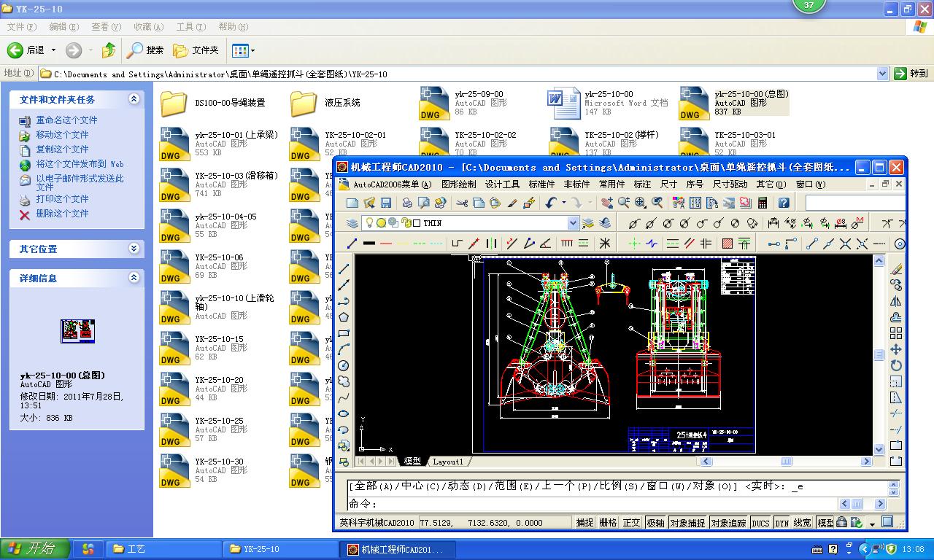
Task: Open the 标准件 menu in CAD
Action: pyautogui.click(x=541, y=184)
